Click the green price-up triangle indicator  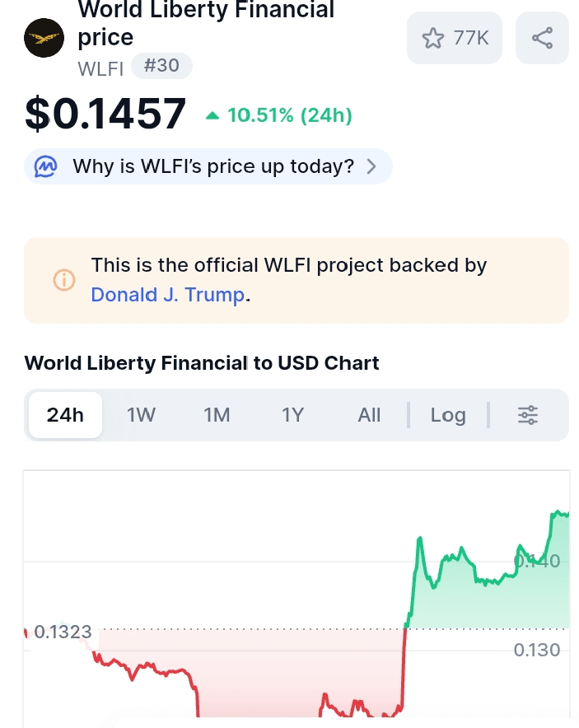click(212, 115)
